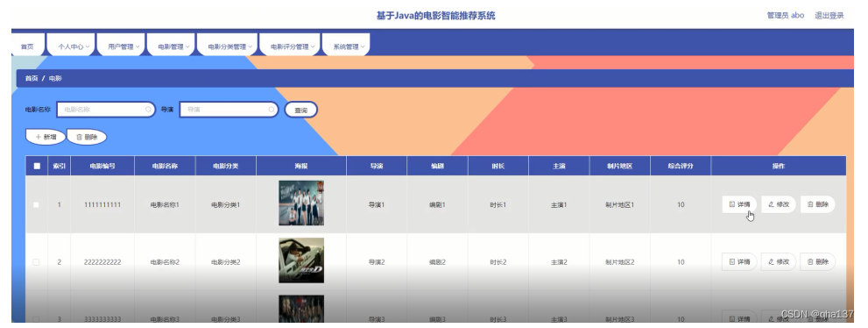
Task: Click the 电影编号 column header
Action: tap(102, 167)
